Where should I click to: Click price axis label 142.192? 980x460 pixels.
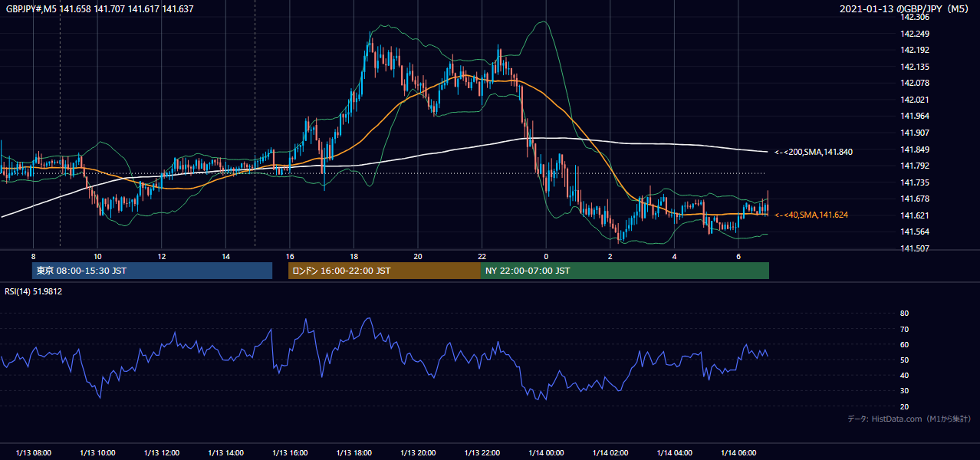click(x=915, y=50)
